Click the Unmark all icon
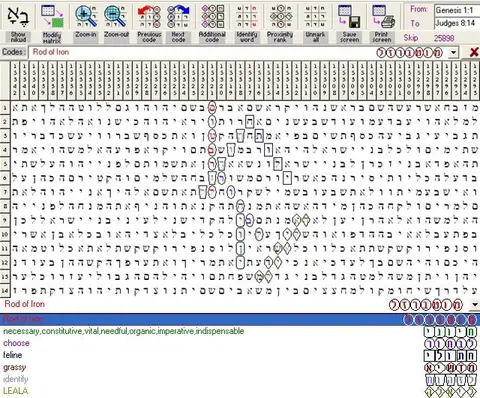The image size is (480, 398). (x=315, y=16)
